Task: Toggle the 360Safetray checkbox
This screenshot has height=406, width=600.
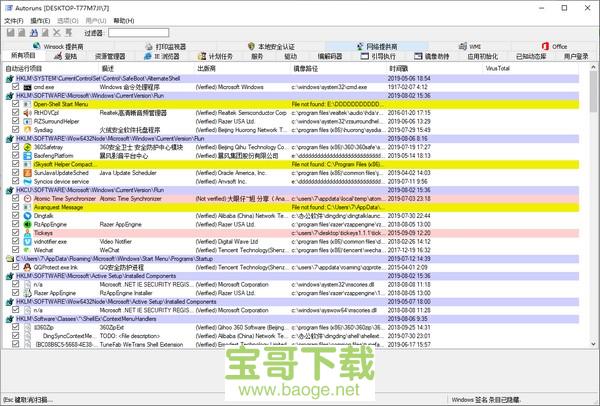Action: (x=16, y=147)
